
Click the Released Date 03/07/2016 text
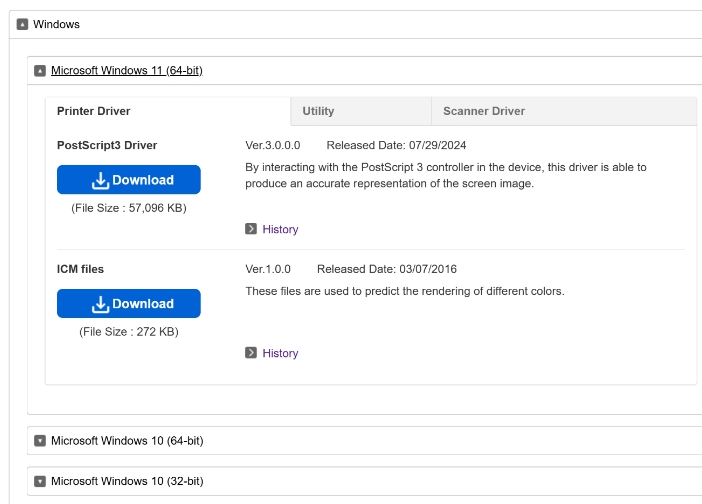[387, 269]
